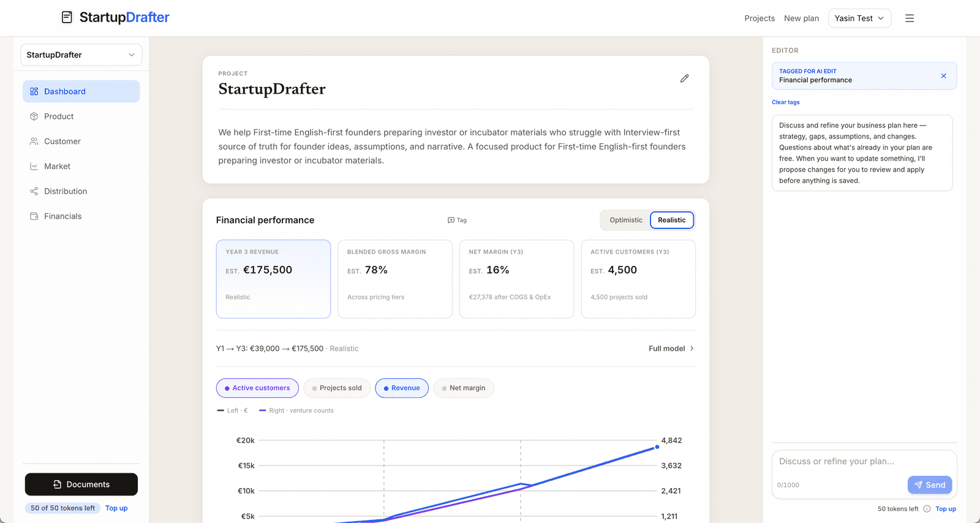Click the Distribution share icon

pos(34,191)
